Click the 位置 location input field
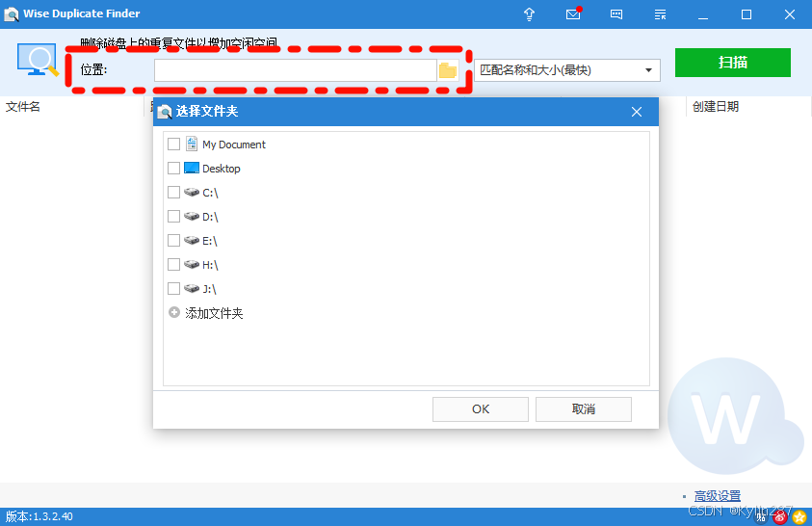 click(x=295, y=70)
